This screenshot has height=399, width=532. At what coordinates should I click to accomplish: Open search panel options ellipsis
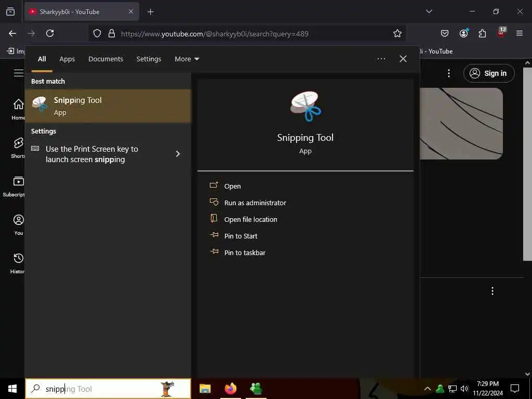381,59
